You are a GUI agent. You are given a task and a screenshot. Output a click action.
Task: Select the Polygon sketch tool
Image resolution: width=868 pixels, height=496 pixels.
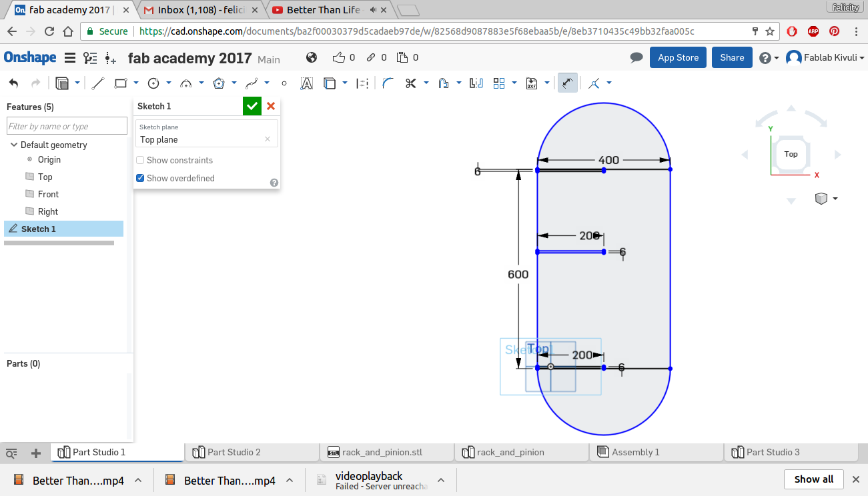(219, 83)
